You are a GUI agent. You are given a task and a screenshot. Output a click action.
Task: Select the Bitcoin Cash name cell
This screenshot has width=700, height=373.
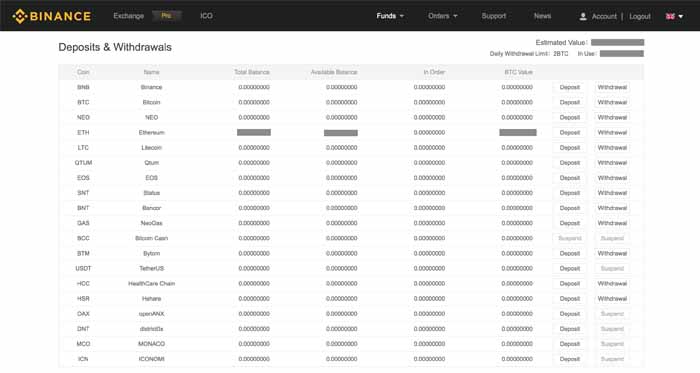(151, 238)
